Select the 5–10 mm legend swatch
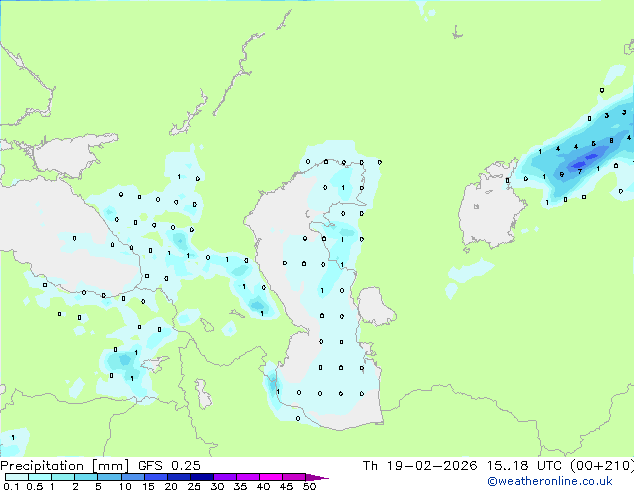 click(110, 477)
